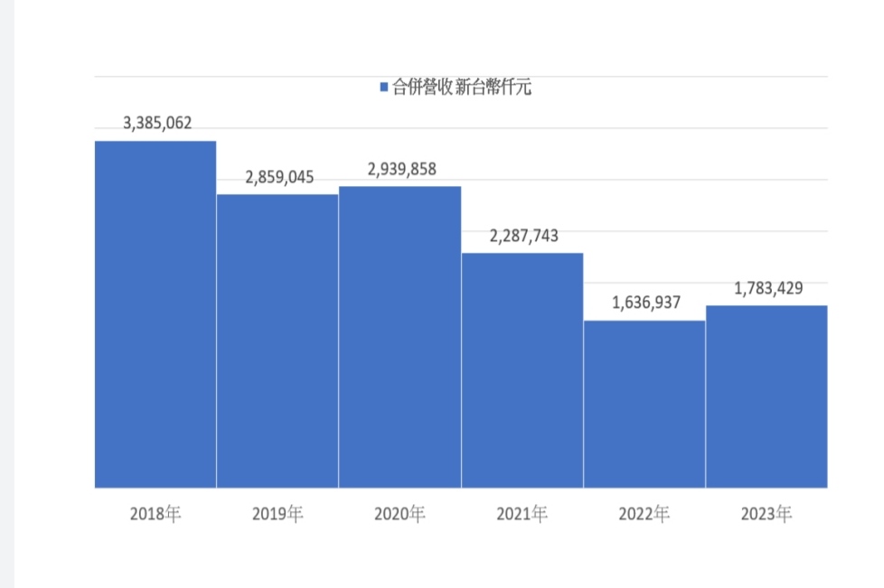884x588 pixels.
Task: Click the data label 2,939,858
Action: coord(402,169)
